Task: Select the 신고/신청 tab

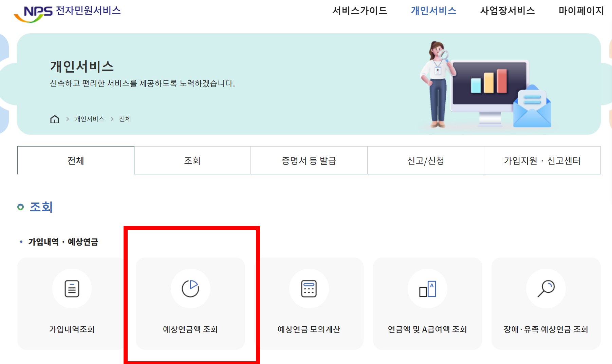Action: [425, 160]
